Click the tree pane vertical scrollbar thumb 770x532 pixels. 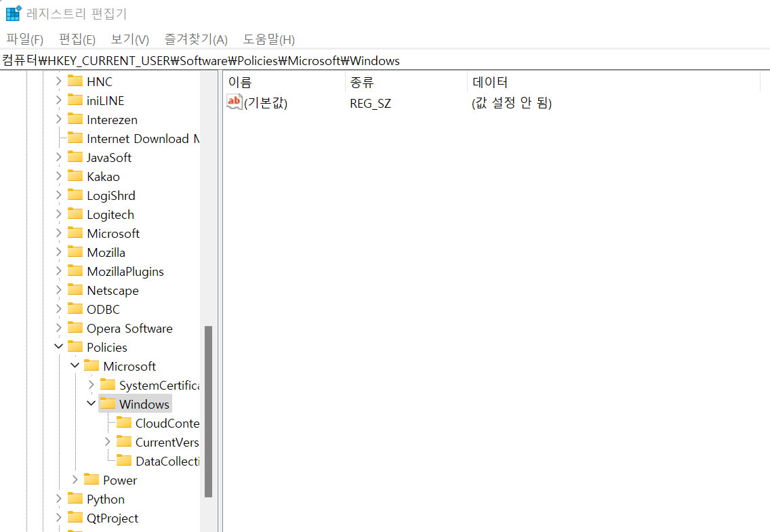208,411
